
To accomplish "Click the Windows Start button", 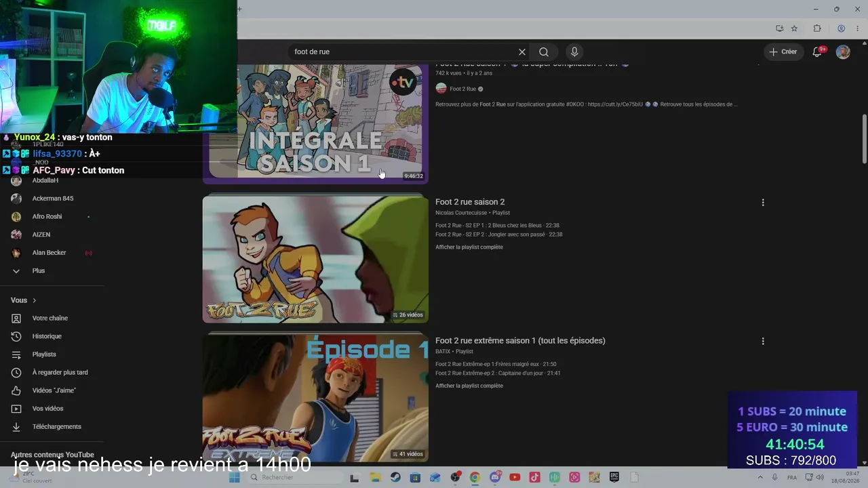I will pos(234,478).
